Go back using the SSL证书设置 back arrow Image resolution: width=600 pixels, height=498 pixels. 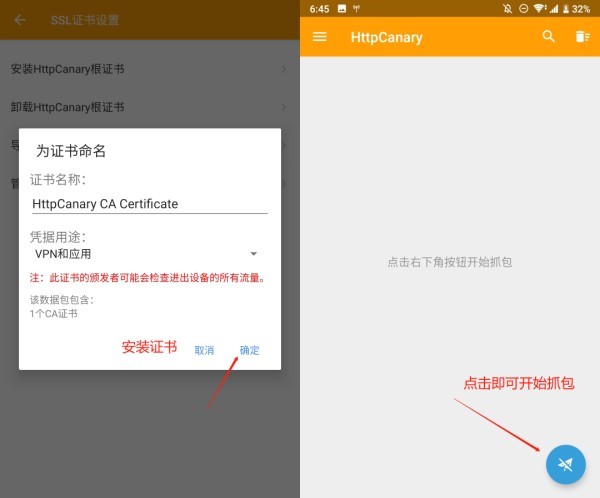[x=20, y=20]
